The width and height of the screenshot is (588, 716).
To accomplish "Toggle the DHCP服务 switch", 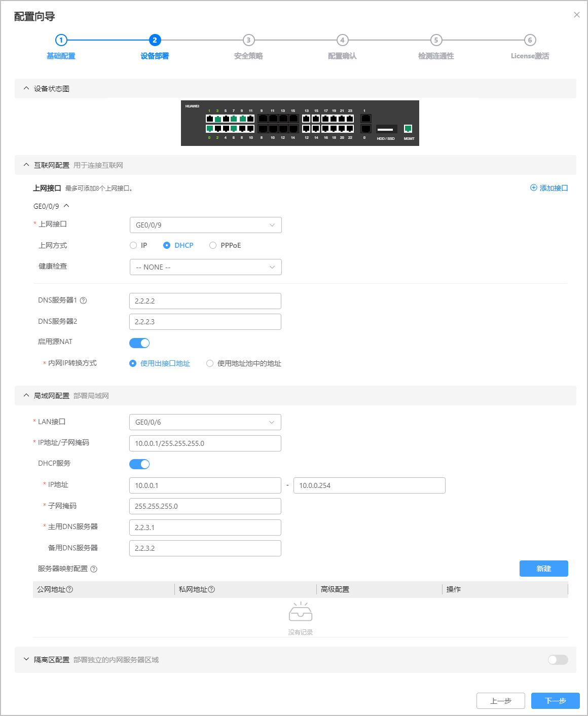I will tap(139, 464).
